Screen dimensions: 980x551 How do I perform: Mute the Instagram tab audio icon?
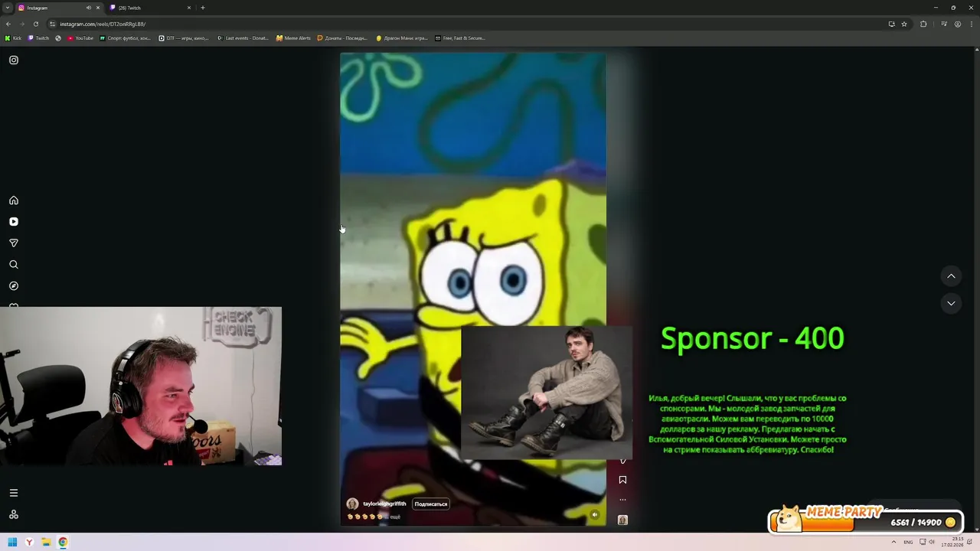point(89,8)
